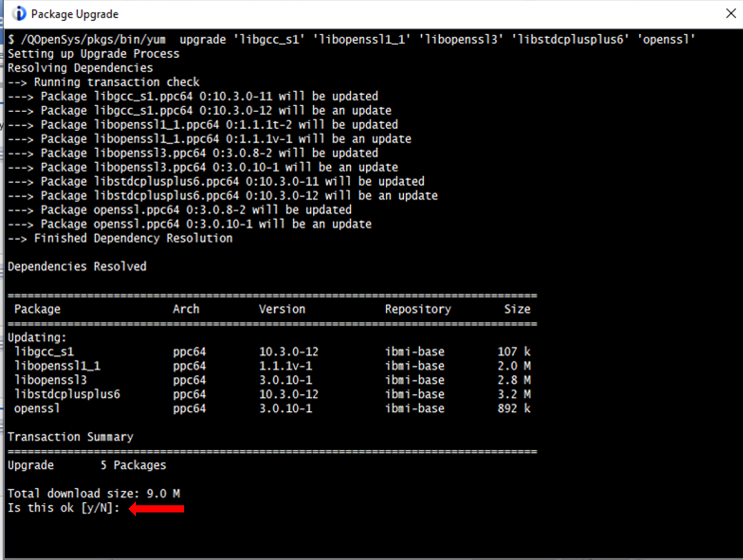Click the 'Upgrade 5 Packages' line

click(x=87, y=465)
